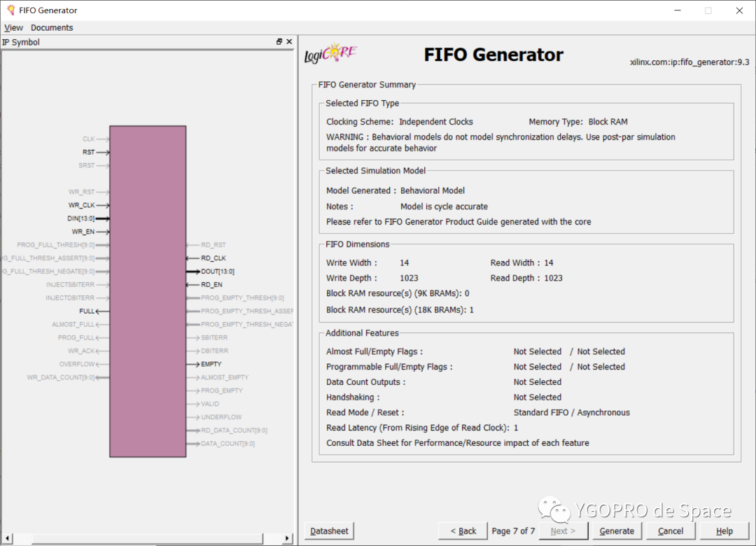
Task: Click the grayed DATA_COUNT[9:0] port label
Action: point(228,444)
